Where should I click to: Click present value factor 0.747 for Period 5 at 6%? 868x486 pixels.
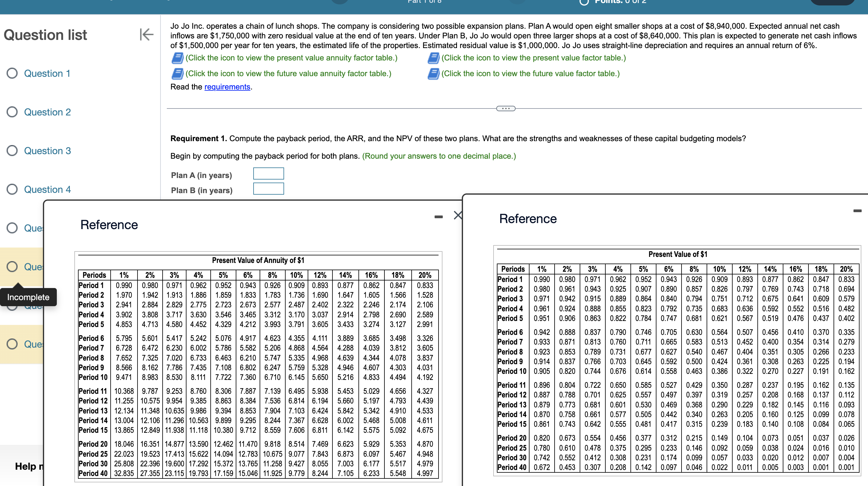(x=669, y=318)
